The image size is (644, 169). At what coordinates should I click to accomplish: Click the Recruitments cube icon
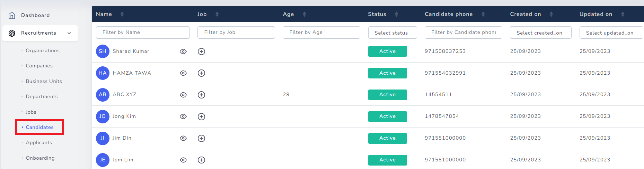12,33
